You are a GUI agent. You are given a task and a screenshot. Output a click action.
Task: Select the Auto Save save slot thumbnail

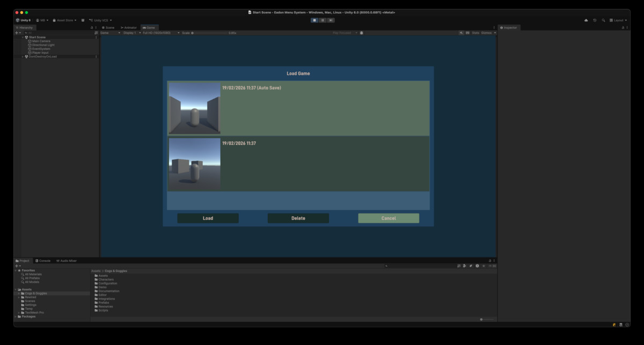coord(194,107)
